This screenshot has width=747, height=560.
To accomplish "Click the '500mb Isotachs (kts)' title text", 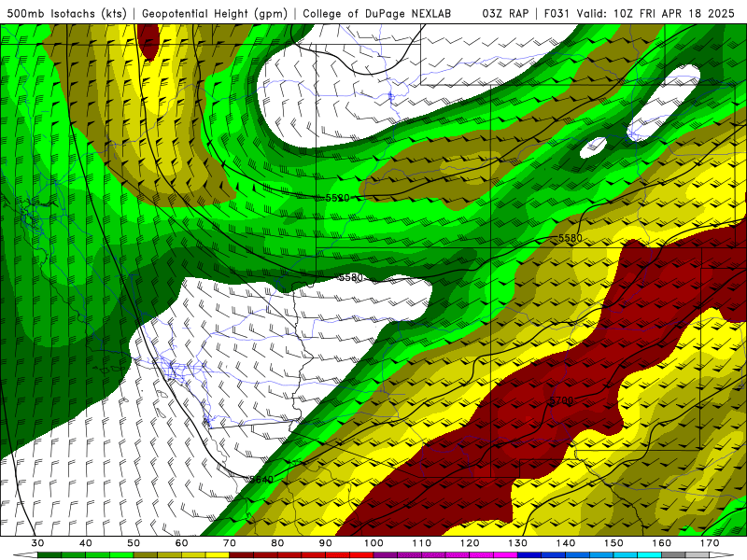I will [65, 14].
